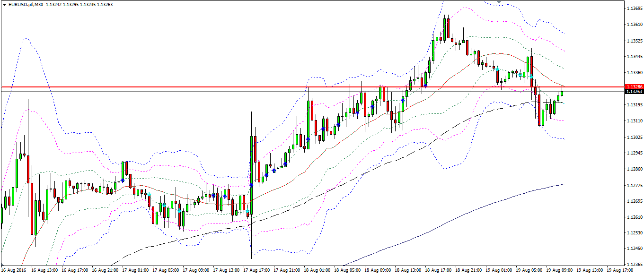
Task: Click the 18 Aug 01:00 time label
Action: click(x=317, y=271)
